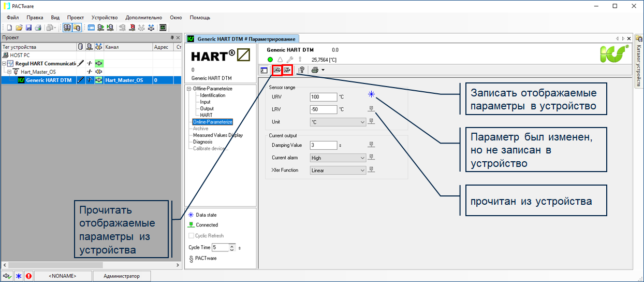Click the monitor icon at toolbar end
The image size is (644, 282).
(x=163, y=27)
